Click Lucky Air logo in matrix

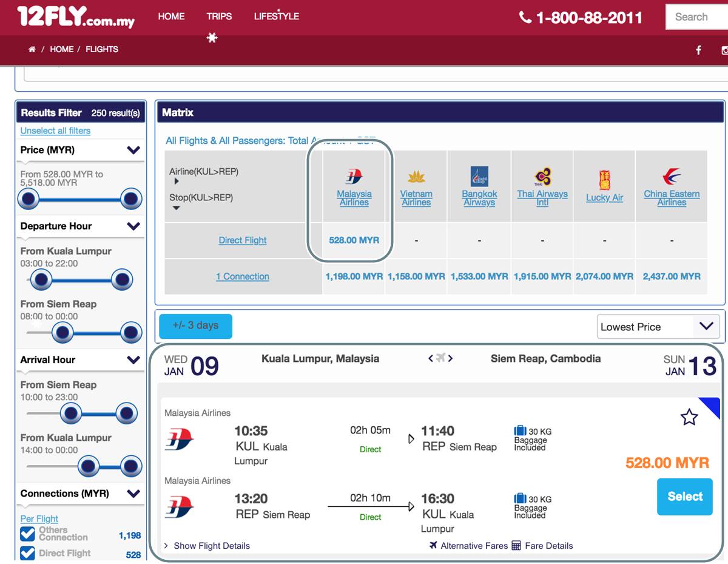point(604,180)
